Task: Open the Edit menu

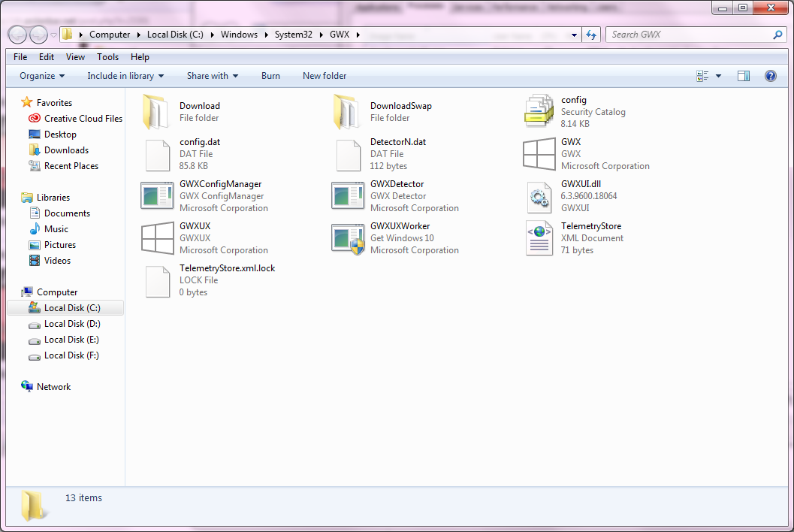Action: click(x=47, y=57)
